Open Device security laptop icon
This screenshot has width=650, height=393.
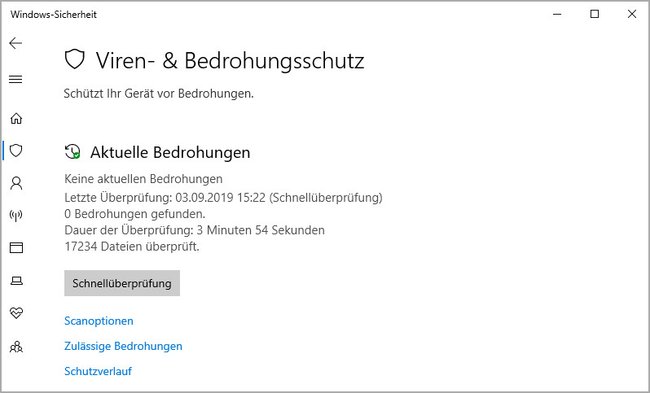(16, 281)
